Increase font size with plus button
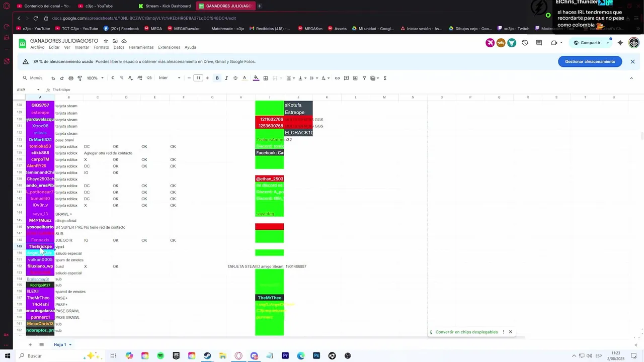 pyautogui.click(x=207, y=78)
